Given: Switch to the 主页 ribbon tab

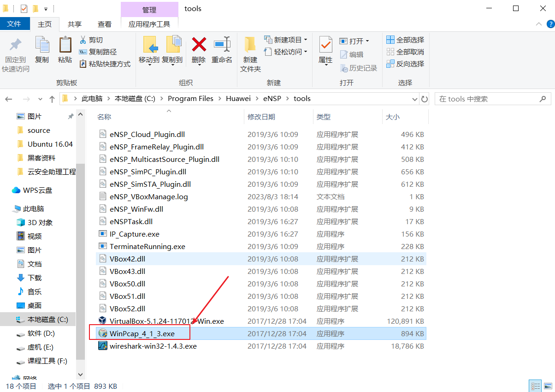Looking at the screenshot, I should pyautogui.click(x=45, y=24).
